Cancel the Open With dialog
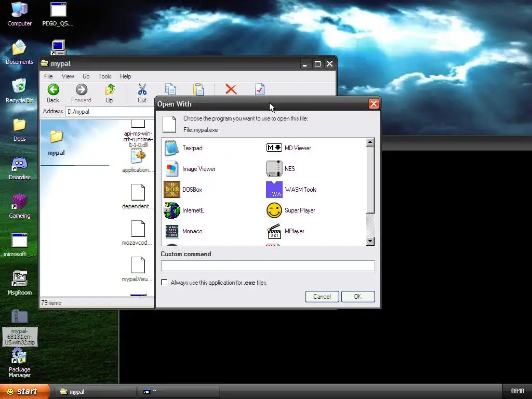 coord(322,297)
